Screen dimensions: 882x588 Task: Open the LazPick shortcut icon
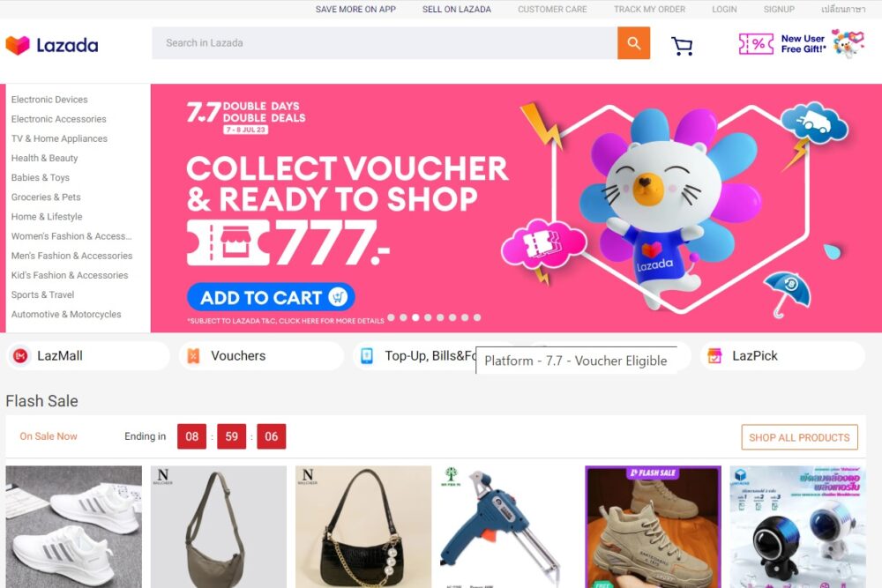tap(714, 356)
